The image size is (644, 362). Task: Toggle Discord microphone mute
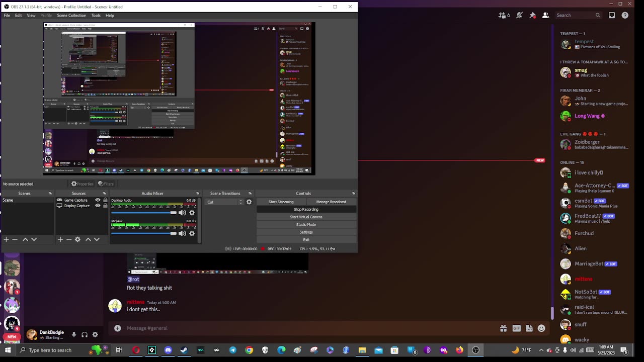pos(73,334)
